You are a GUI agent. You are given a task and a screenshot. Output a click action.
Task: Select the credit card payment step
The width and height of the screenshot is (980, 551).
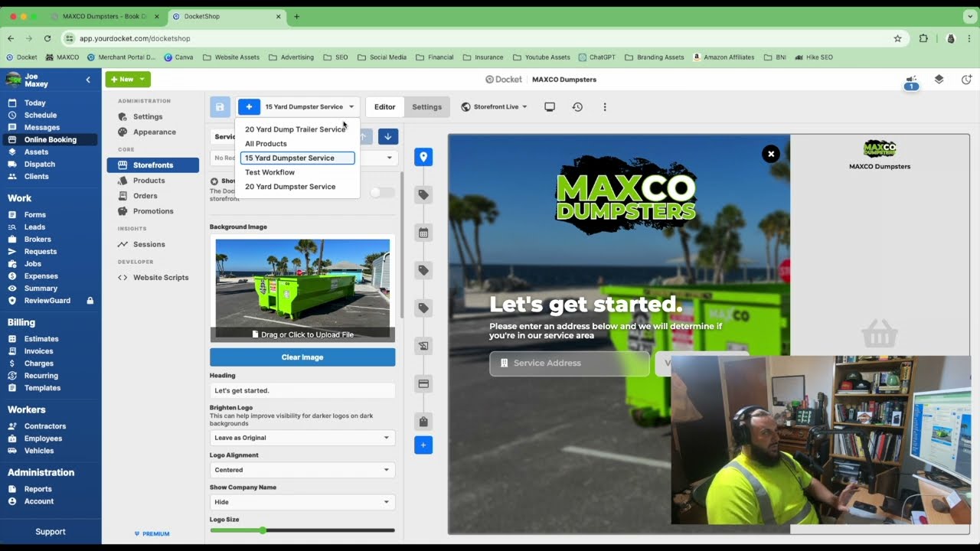click(x=423, y=383)
